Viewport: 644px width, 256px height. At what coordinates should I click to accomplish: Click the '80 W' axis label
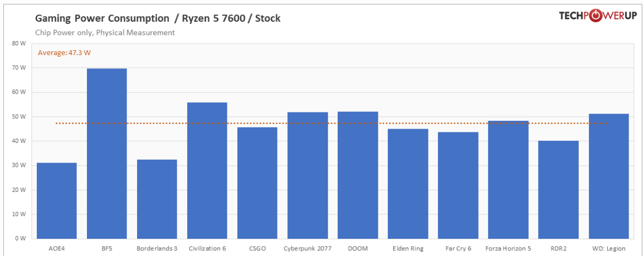pyautogui.click(x=19, y=43)
